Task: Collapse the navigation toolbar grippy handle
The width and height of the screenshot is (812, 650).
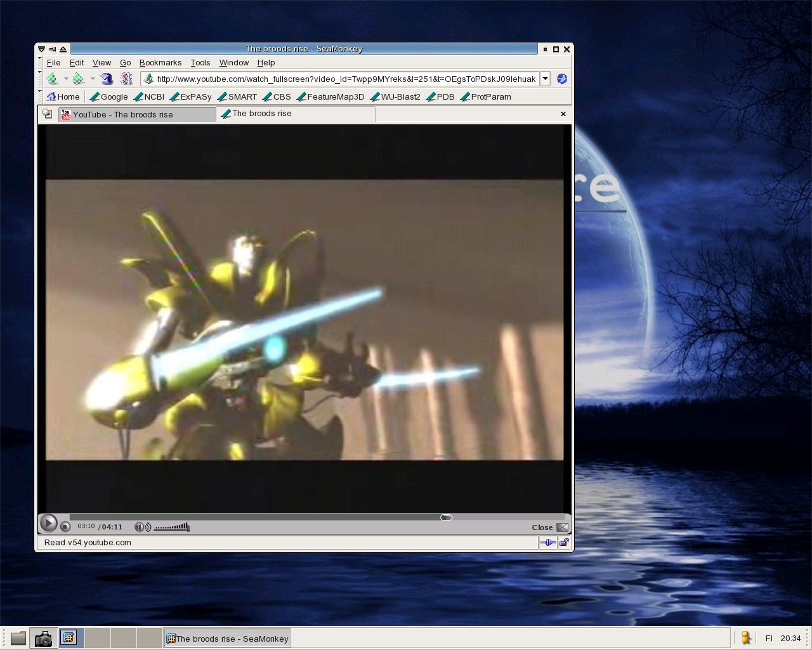Action: [40, 79]
